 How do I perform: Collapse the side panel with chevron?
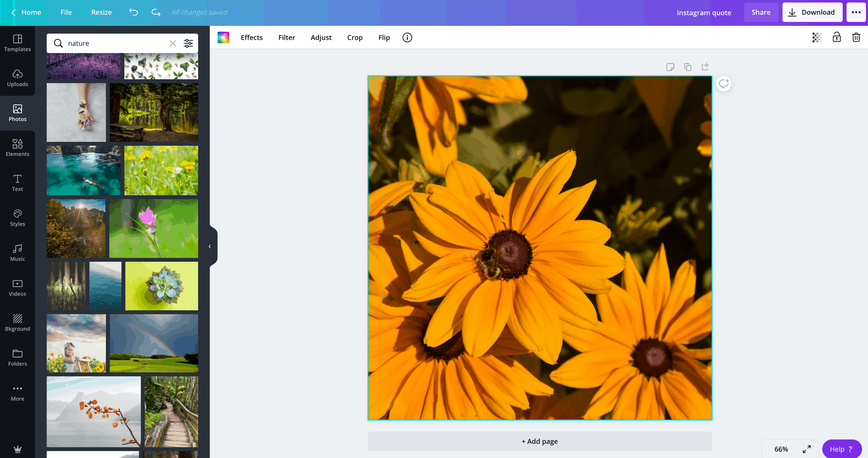tap(210, 246)
